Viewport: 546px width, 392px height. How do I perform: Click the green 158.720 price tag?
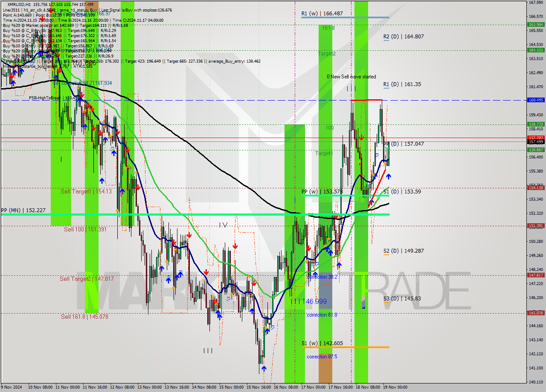click(x=536, y=124)
